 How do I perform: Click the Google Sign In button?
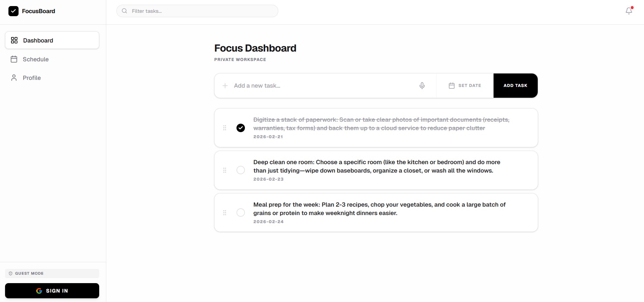pyautogui.click(x=52, y=291)
